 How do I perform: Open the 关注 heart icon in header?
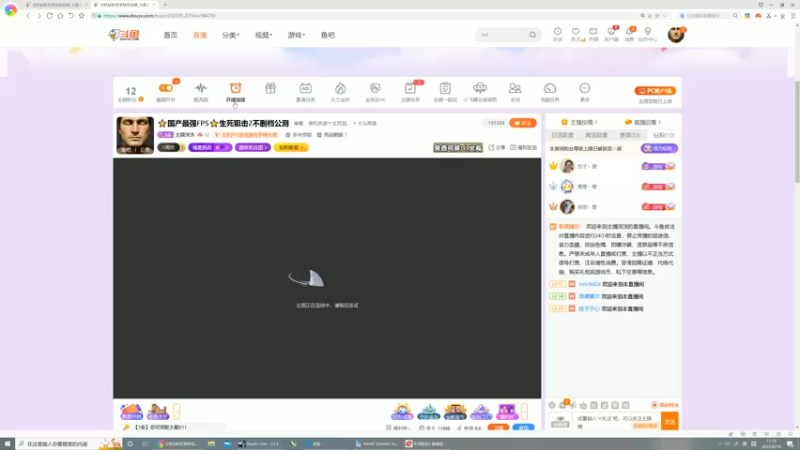[x=576, y=34]
